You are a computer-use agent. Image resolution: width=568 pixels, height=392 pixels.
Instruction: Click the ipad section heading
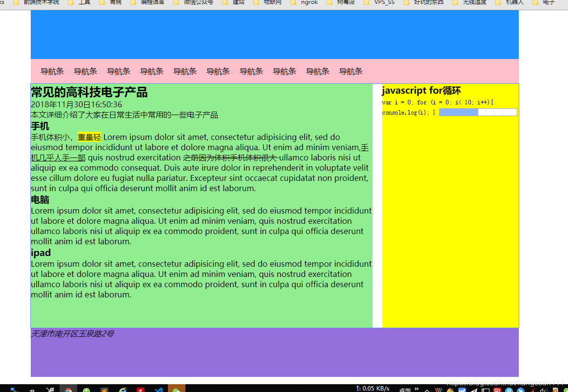41,253
